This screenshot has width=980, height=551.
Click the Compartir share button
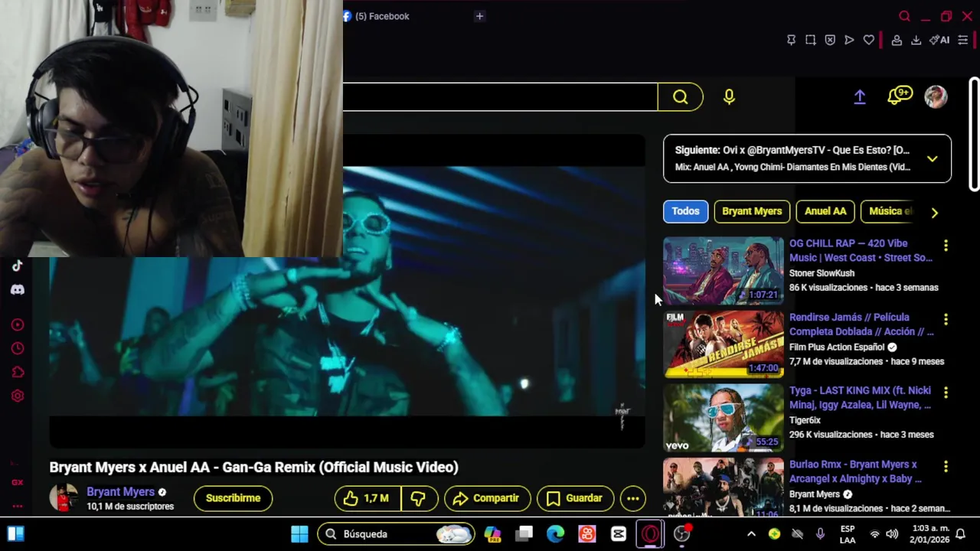pyautogui.click(x=487, y=498)
